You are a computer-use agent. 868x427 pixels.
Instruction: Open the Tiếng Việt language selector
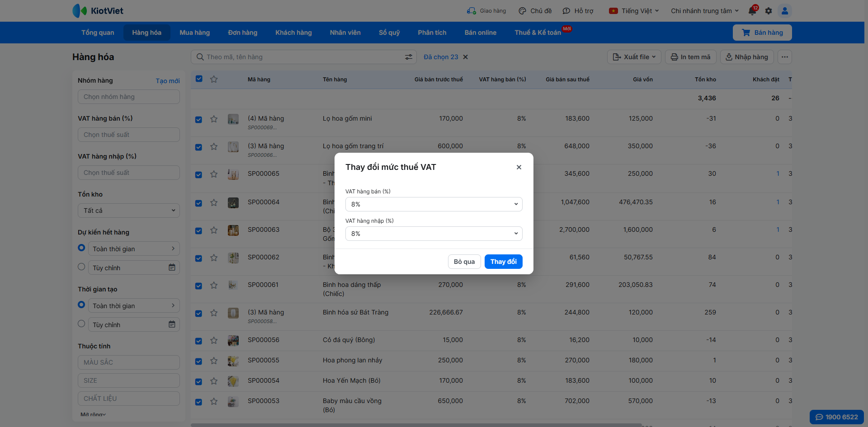[x=634, y=11]
